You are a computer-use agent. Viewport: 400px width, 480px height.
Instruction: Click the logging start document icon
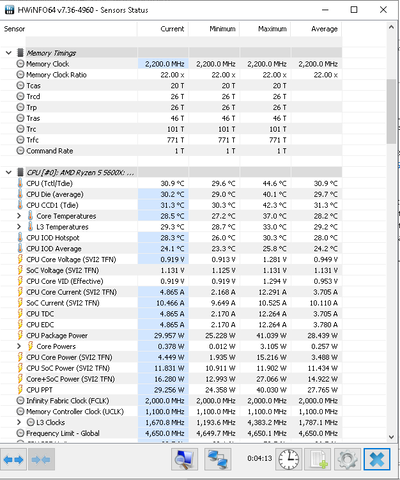[x=318, y=460]
